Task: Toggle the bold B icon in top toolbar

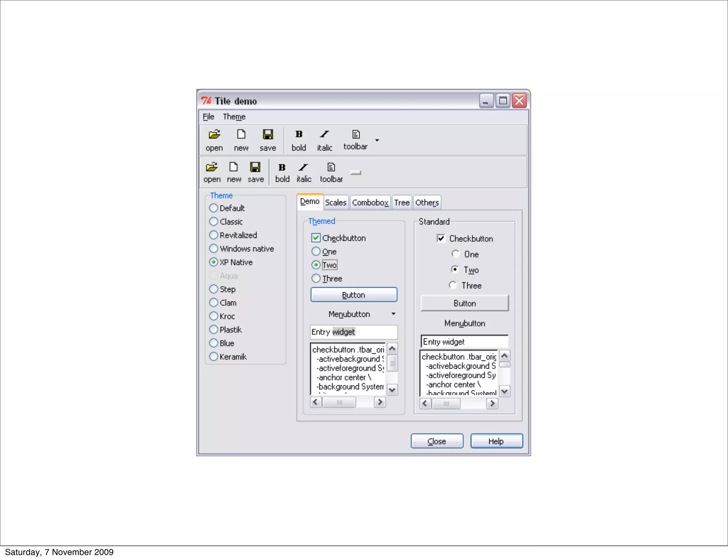Action: (299, 135)
